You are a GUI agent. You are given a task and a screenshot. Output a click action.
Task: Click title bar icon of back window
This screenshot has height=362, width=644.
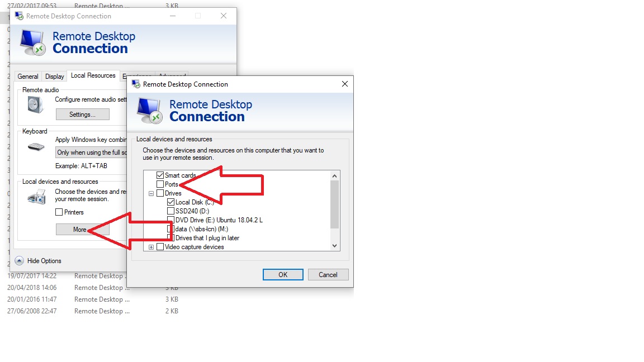pos(20,16)
